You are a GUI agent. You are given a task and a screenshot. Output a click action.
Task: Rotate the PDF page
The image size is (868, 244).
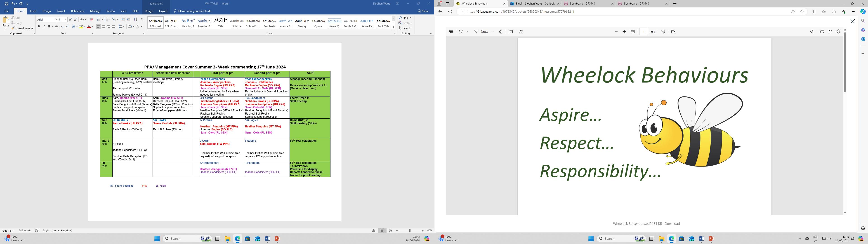pyautogui.click(x=663, y=32)
